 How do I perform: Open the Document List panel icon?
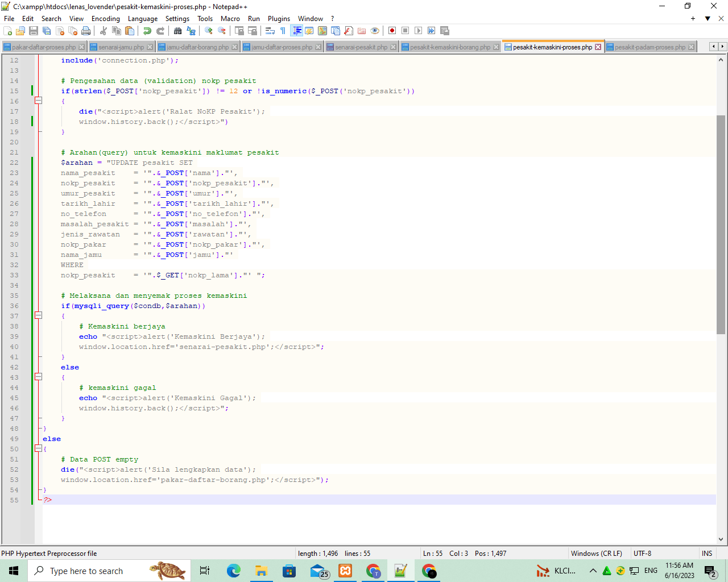[336, 31]
